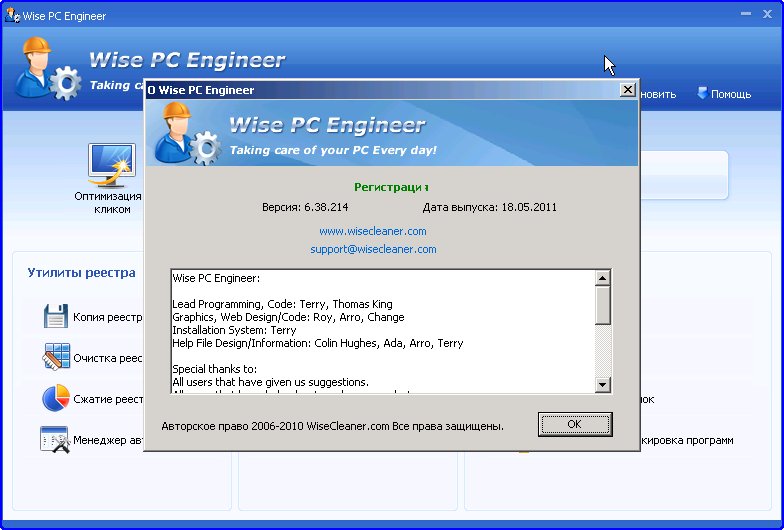Click the credits scrollbar thumb
Viewport: 784px width, 530px height.
pyautogui.click(x=602, y=305)
